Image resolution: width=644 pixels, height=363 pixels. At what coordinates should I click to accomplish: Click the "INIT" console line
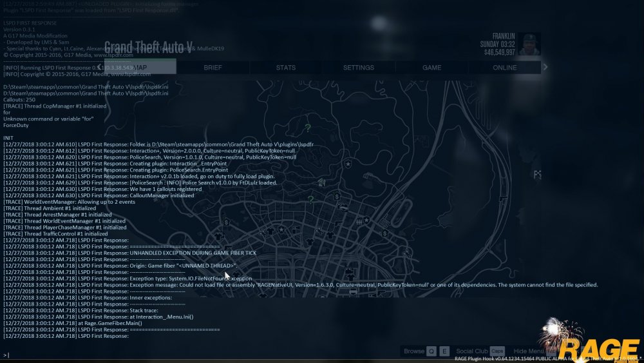coord(8,138)
